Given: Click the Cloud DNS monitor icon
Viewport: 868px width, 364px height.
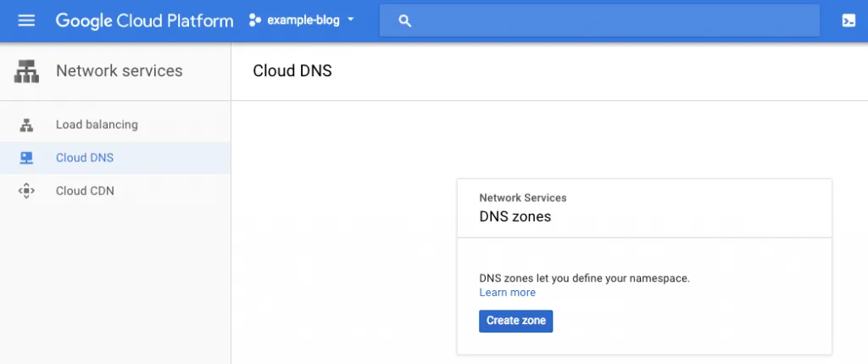Looking at the screenshot, I should pos(26,158).
